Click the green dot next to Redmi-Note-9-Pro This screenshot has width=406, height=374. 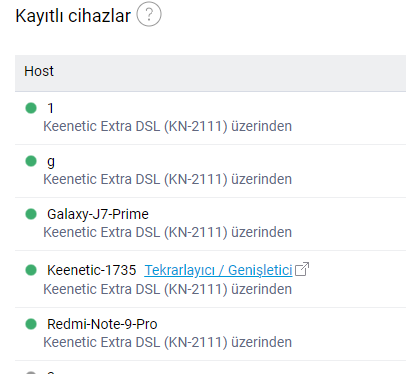pyautogui.click(x=31, y=324)
